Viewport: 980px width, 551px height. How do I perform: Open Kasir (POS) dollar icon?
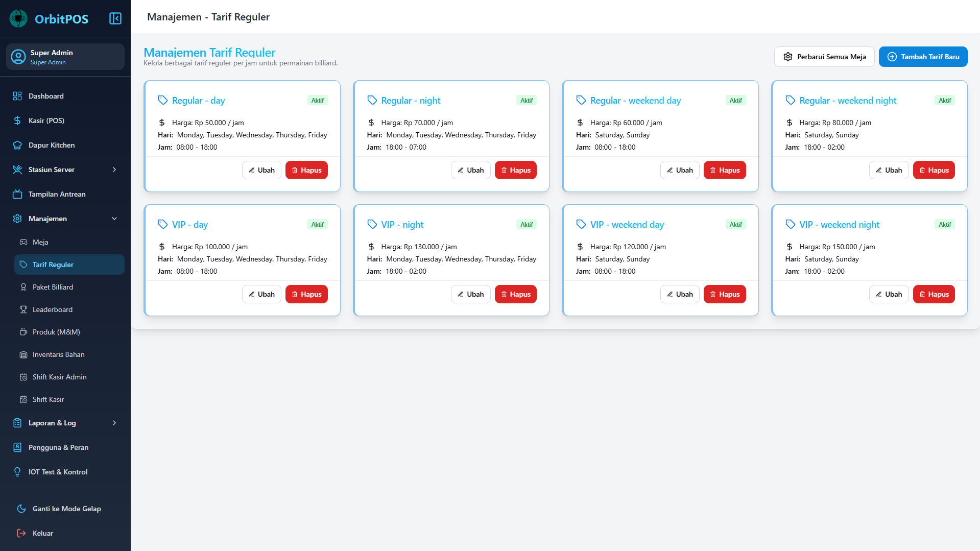pyautogui.click(x=17, y=121)
